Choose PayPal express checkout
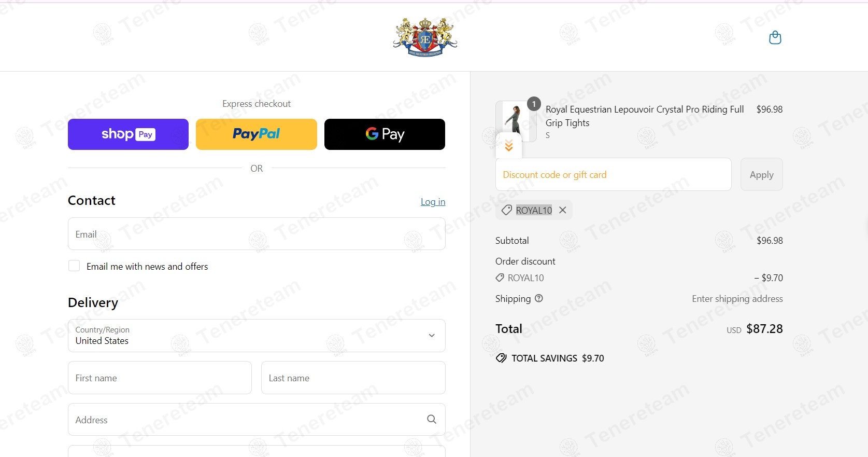868x457 pixels. tap(257, 134)
